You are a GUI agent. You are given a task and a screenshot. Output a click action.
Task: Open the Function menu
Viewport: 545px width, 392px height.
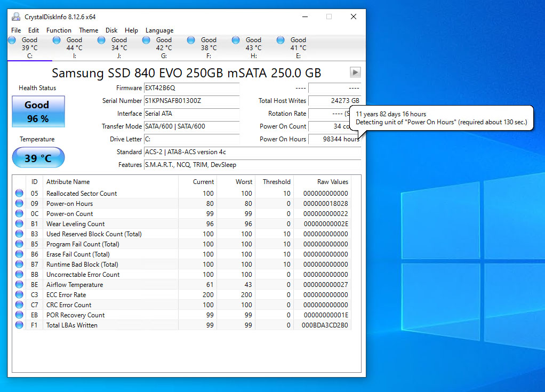coord(59,30)
